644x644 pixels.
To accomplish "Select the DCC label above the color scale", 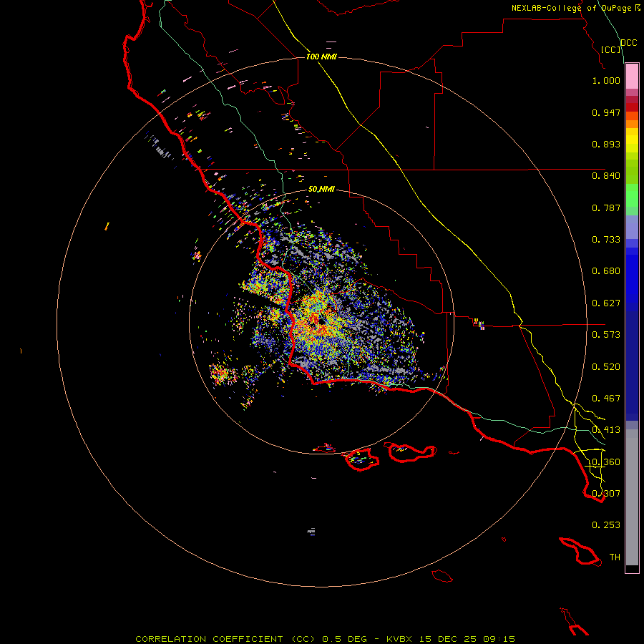I will coord(628,43).
